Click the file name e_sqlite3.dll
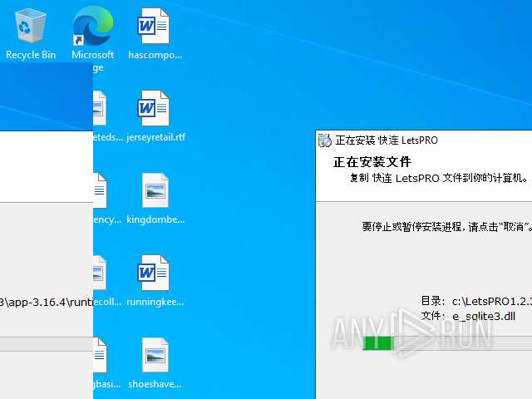 pos(484,316)
